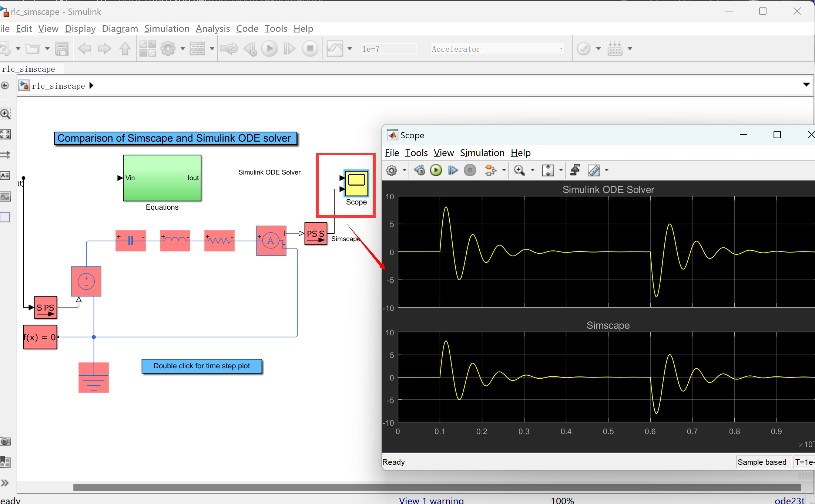The width and height of the screenshot is (815, 504).
Task: Open Scope configuration properties gear icon
Action: click(x=392, y=170)
